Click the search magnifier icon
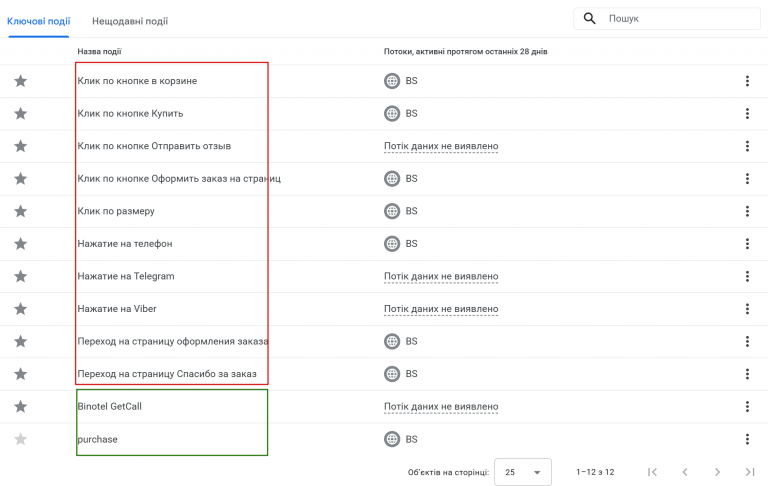The width and height of the screenshot is (768, 486). pyautogui.click(x=590, y=19)
